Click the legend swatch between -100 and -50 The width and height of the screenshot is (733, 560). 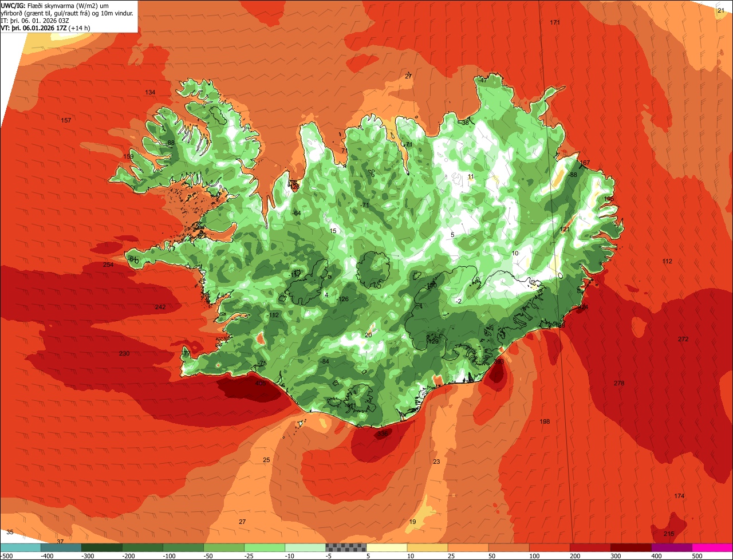coord(183,547)
